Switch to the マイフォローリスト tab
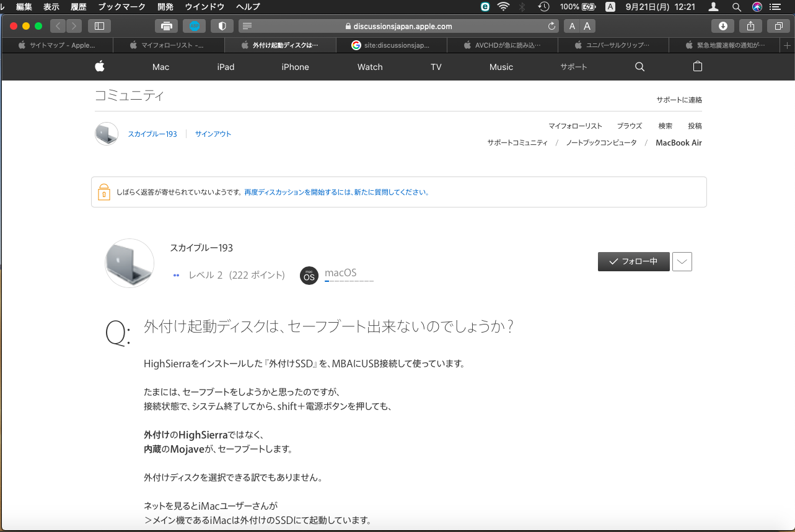This screenshot has width=795, height=532. (x=169, y=45)
